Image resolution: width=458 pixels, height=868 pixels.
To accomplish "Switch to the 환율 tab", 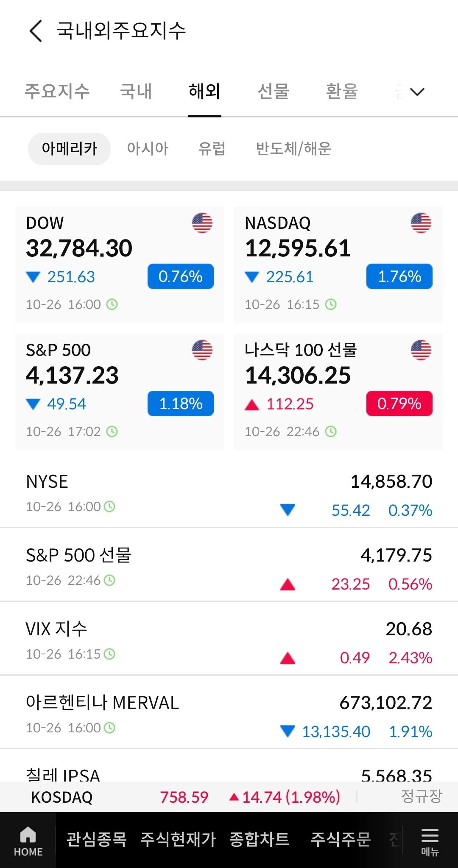I will [342, 92].
